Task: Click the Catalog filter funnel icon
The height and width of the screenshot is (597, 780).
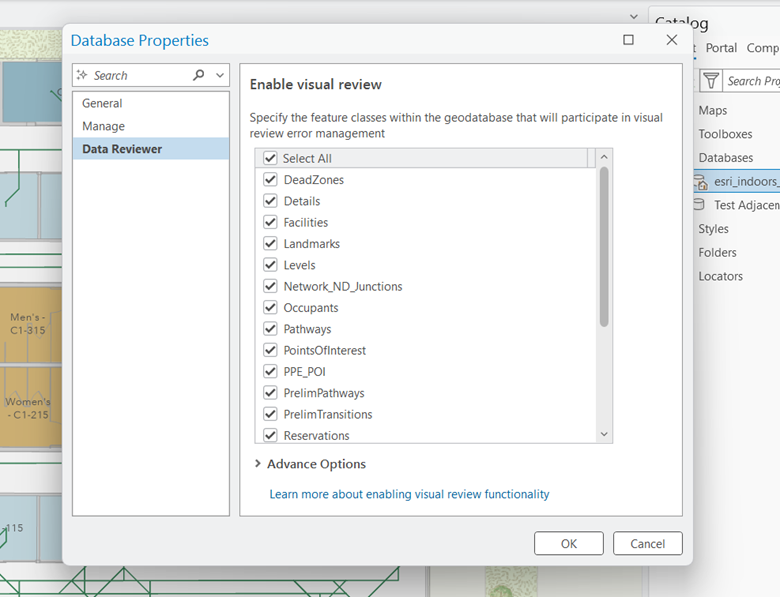Action: click(x=711, y=81)
